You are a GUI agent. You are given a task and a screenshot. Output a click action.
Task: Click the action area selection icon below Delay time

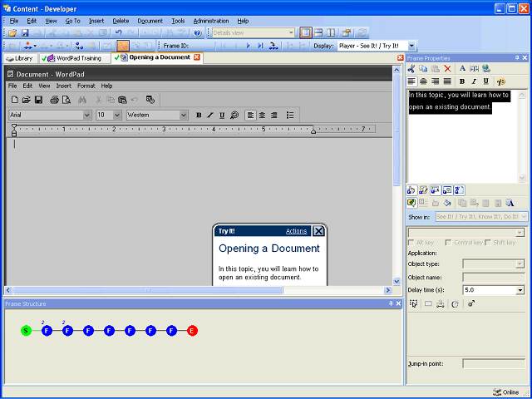click(x=413, y=303)
